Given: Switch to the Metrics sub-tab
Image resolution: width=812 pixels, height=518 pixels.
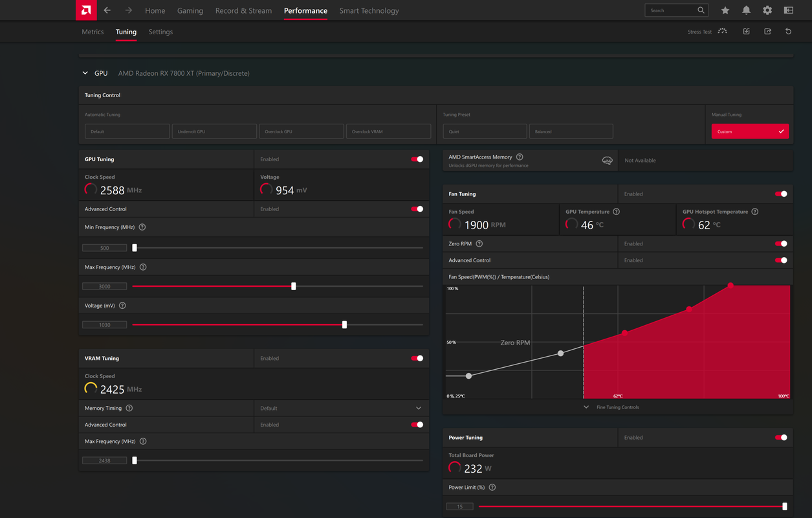Looking at the screenshot, I should pos(93,32).
